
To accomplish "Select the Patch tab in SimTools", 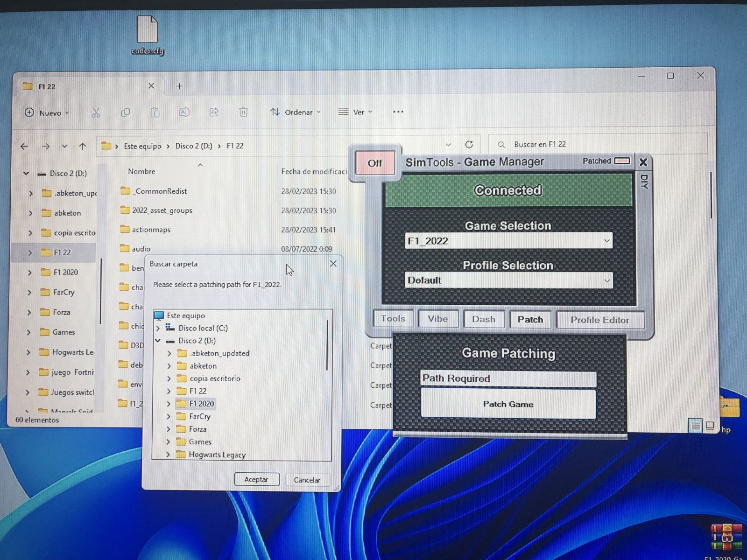I will [530, 320].
